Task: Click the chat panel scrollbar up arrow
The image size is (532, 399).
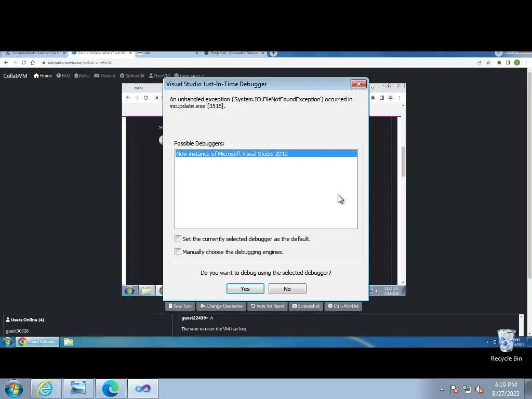Action: tap(521, 317)
